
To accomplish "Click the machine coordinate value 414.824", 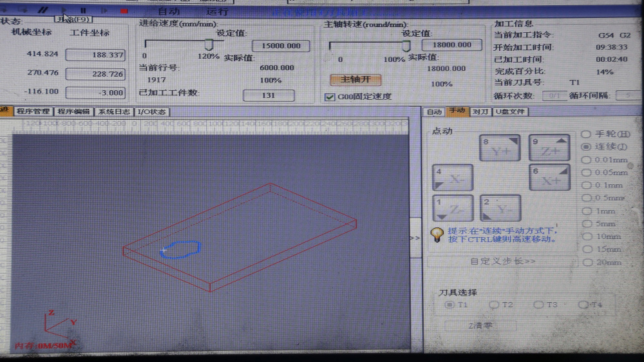I will pyautogui.click(x=43, y=54).
